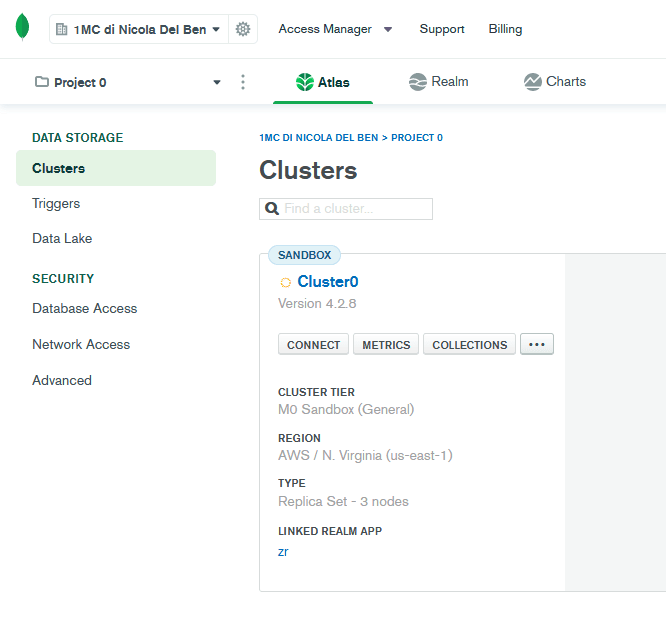The image size is (666, 626).
Task: Click the search magnifier icon
Action: pos(272,209)
